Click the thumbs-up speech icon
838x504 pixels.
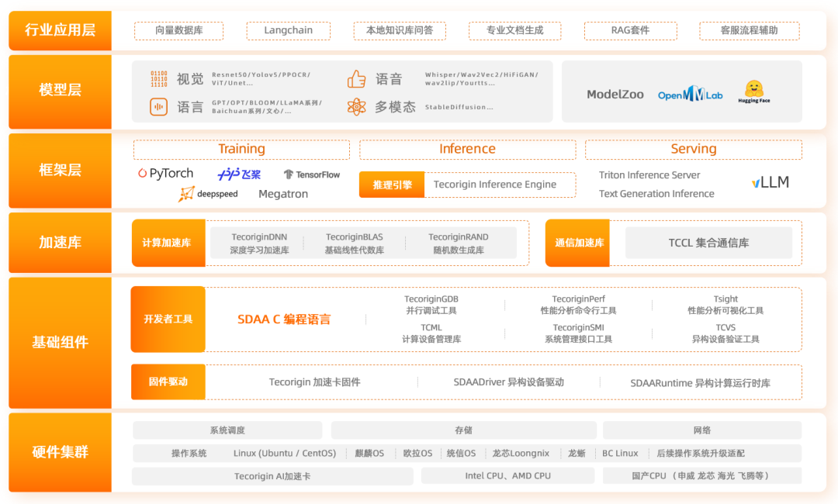pos(356,79)
